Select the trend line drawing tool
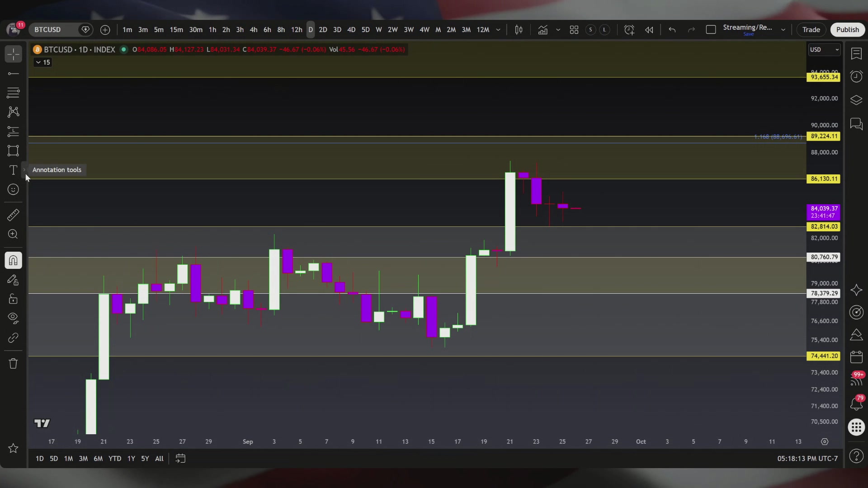Image resolution: width=868 pixels, height=488 pixels. 13,74
